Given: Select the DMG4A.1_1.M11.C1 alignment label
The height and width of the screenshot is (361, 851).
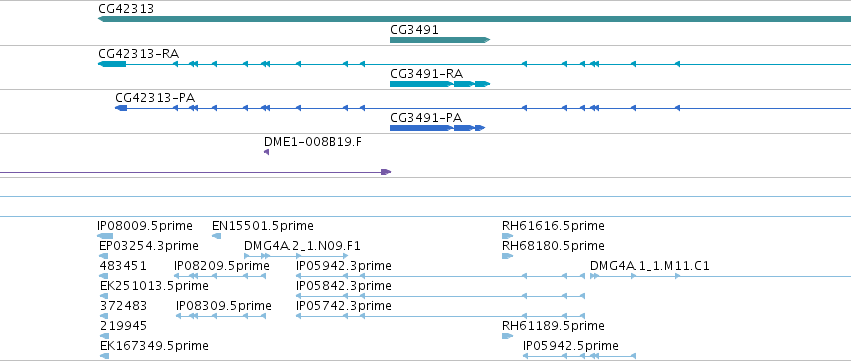Looking at the screenshot, I should pyautogui.click(x=650, y=266).
